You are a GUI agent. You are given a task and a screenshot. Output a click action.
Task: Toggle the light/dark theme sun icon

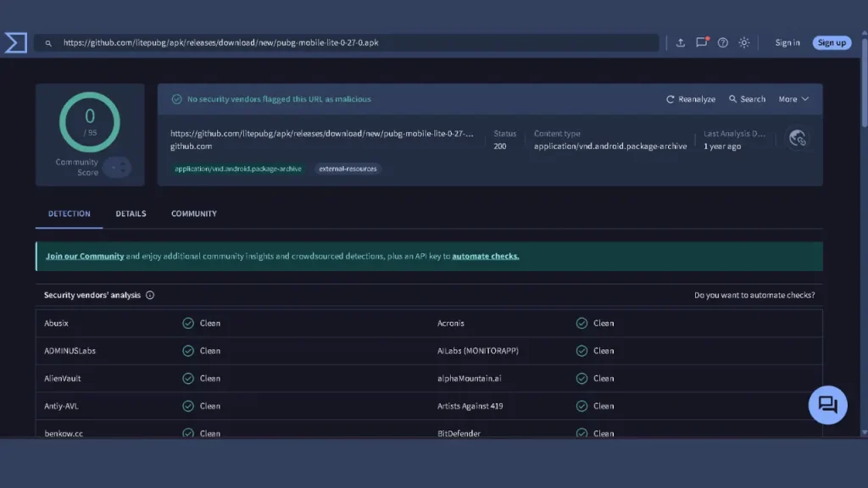tap(744, 42)
